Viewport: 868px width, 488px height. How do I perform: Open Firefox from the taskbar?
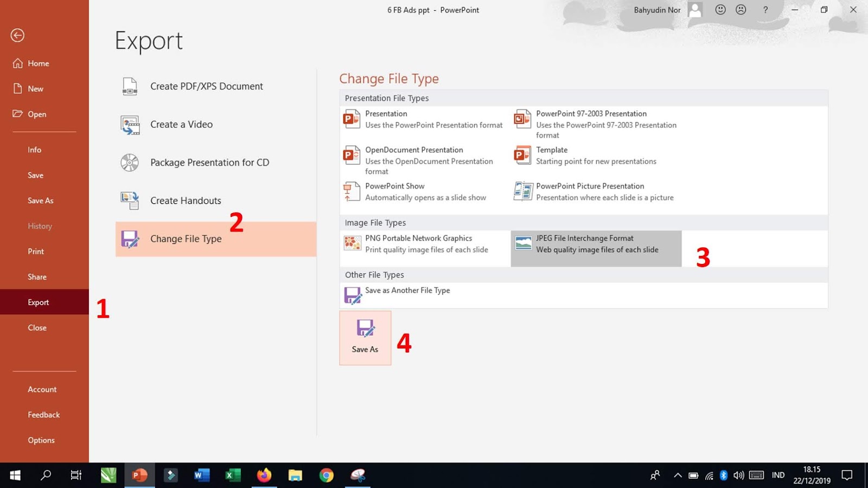264,476
